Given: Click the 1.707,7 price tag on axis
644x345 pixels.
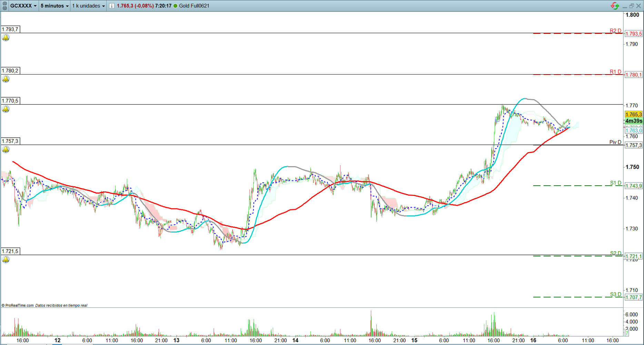Looking at the screenshot, I should point(634,297).
